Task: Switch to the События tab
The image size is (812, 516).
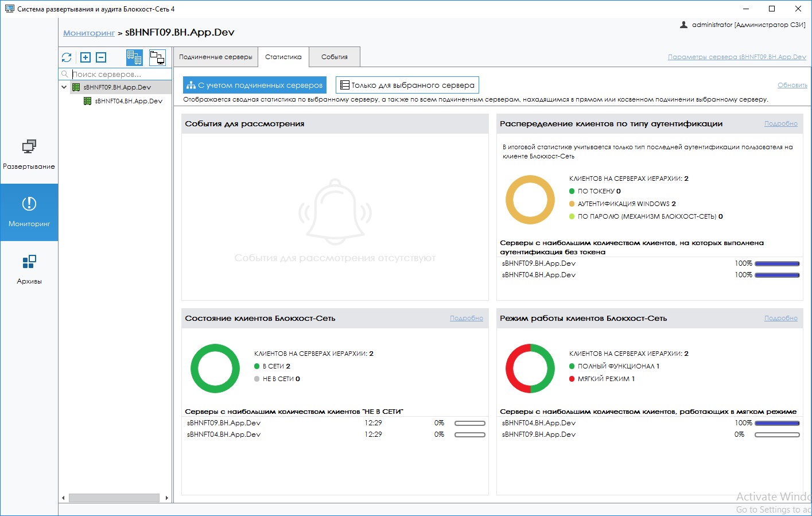Action: (334, 57)
